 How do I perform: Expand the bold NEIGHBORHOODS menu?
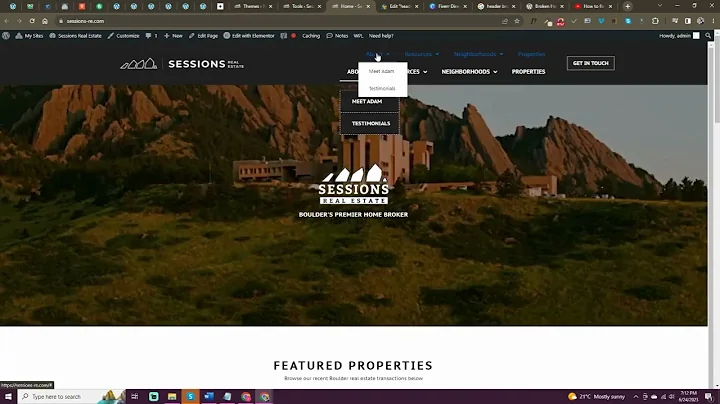469,72
